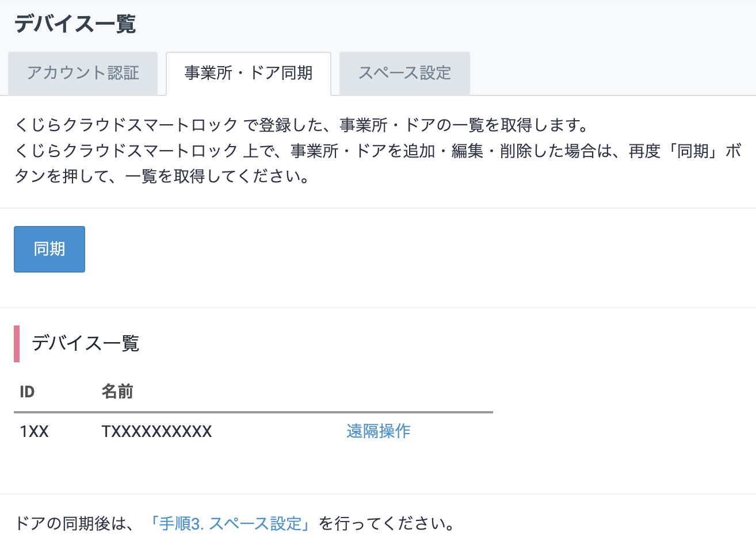The image size is (756, 552).
Task: Click the pink accent bar beside section heading
Action: [x=17, y=343]
